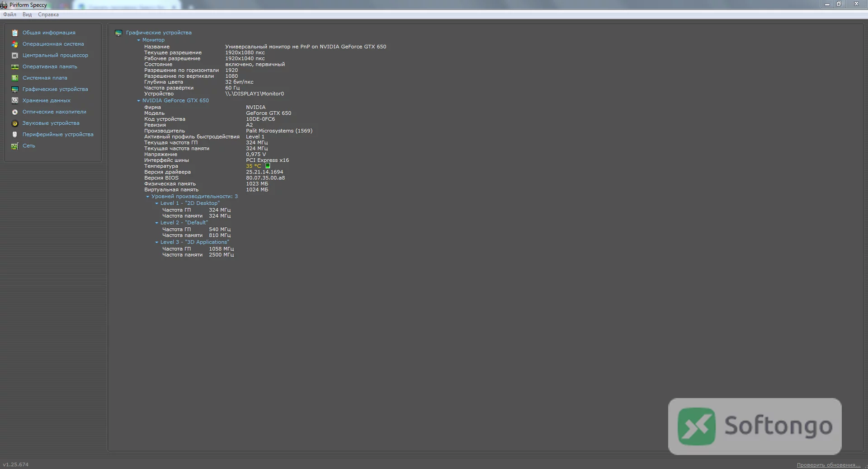Click the Проверить обновления link

(828, 465)
